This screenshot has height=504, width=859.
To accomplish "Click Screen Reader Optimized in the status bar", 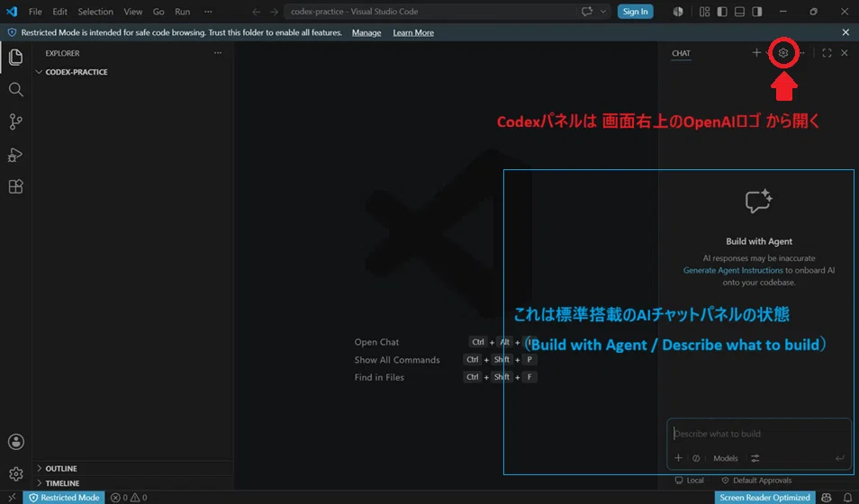I will pyautogui.click(x=764, y=498).
